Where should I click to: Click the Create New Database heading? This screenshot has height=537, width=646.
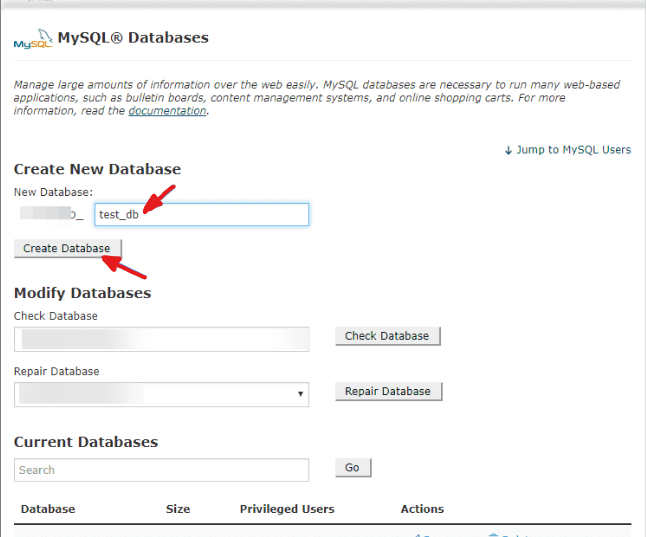(x=97, y=169)
